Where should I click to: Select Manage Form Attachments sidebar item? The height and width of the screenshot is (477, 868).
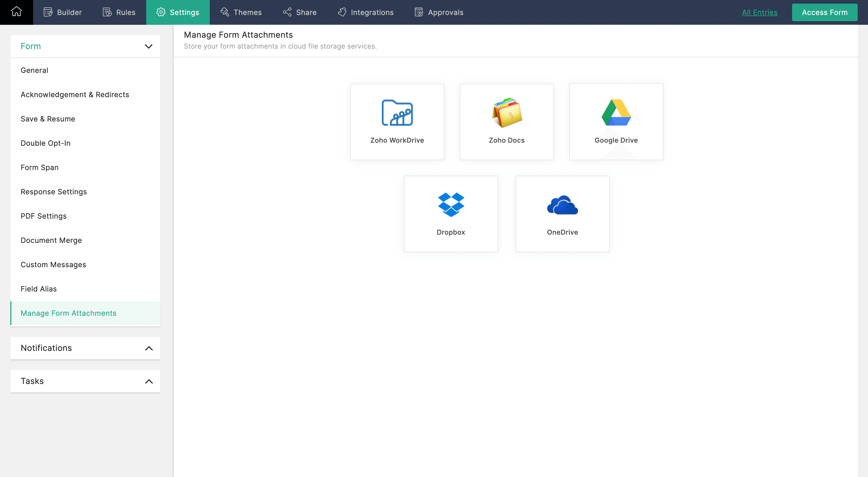coord(85,313)
